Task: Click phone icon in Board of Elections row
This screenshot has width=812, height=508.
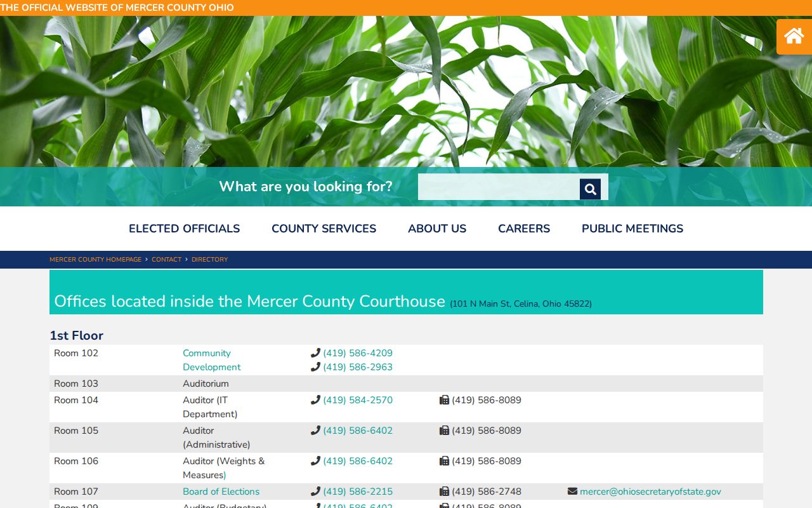Action: [x=315, y=491]
